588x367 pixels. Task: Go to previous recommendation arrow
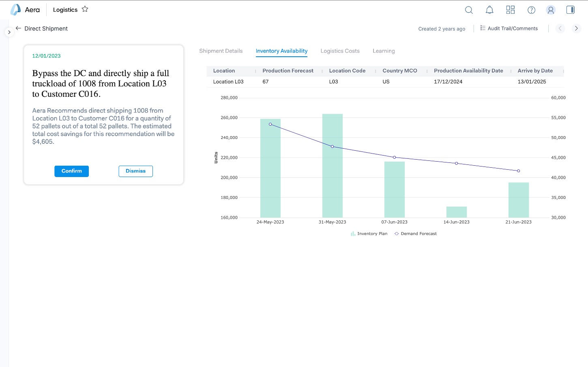click(x=560, y=28)
